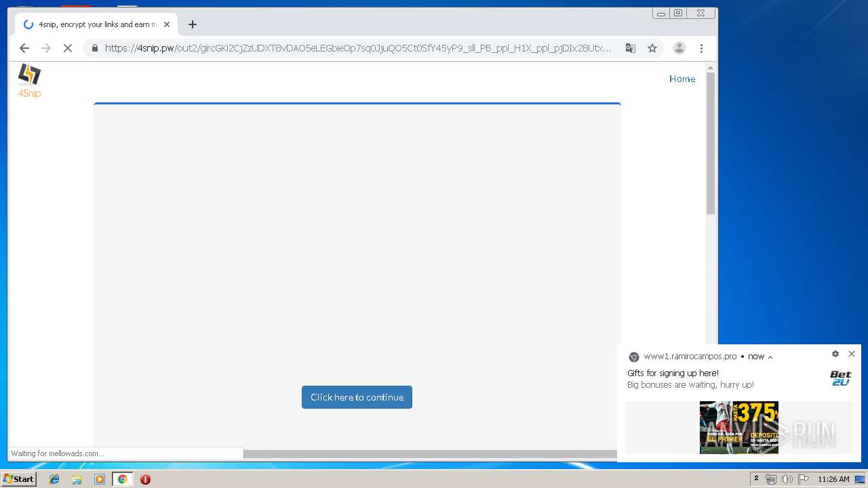The image size is (868, 488).
Task: Open the betting ad image thumbnail
Action: point(739,428)
